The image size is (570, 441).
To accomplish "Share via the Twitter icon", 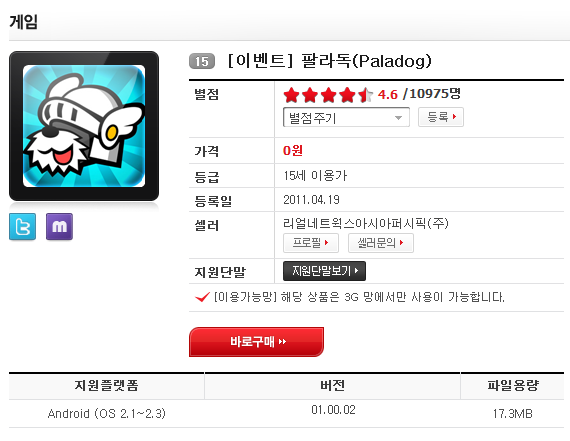I will (x=23, y=227).
